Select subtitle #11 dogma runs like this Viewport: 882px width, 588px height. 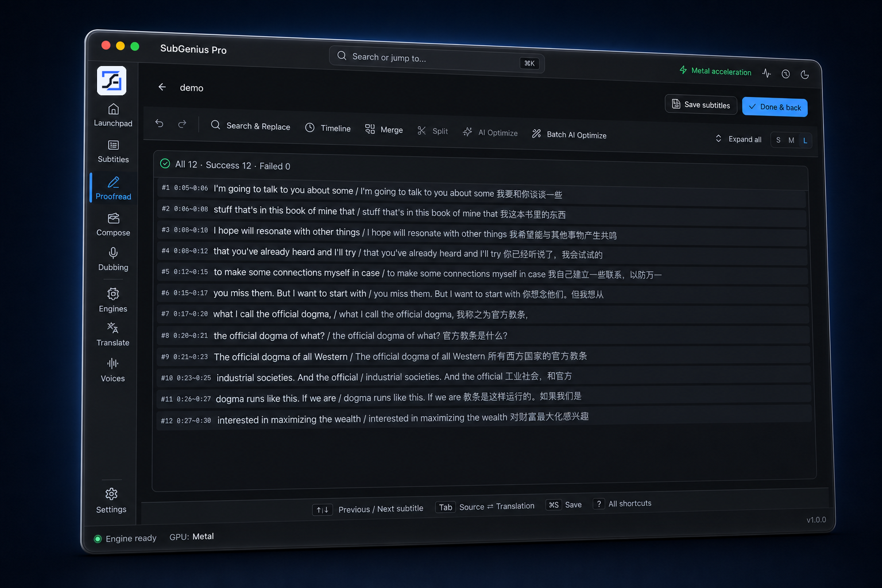[x=484, y=397]
